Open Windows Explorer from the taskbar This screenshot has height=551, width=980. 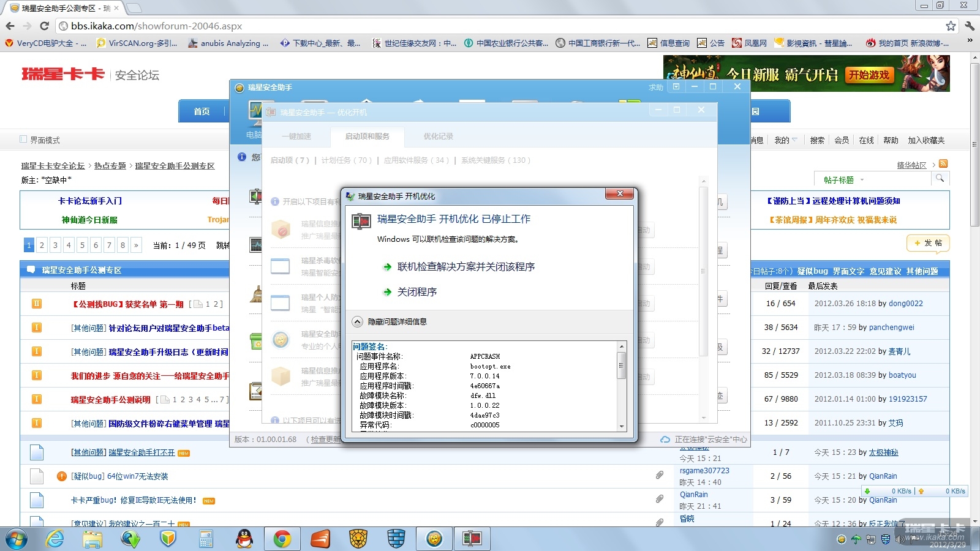[x=92, y=539]
